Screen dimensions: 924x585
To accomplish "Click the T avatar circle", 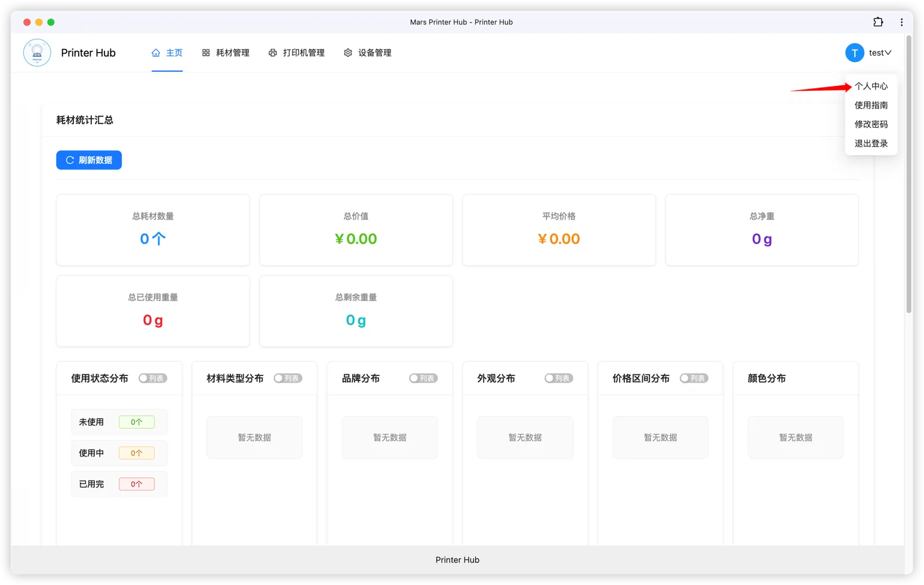I will pyautogui.click(x=854, y=53).
